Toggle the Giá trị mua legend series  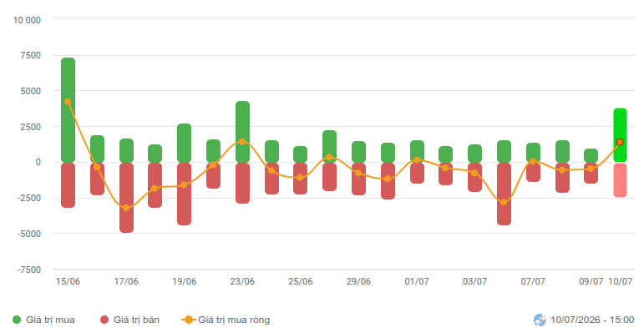click(x=43, y=320)
